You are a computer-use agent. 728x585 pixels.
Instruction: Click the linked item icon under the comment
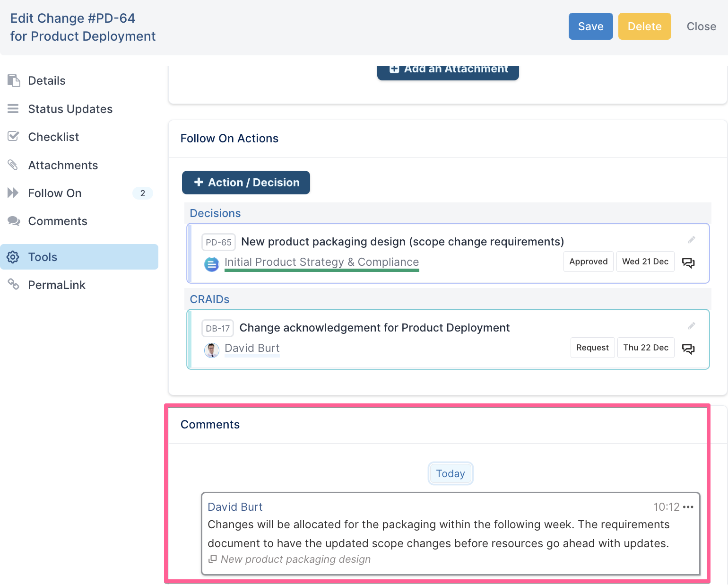point(213,559)
